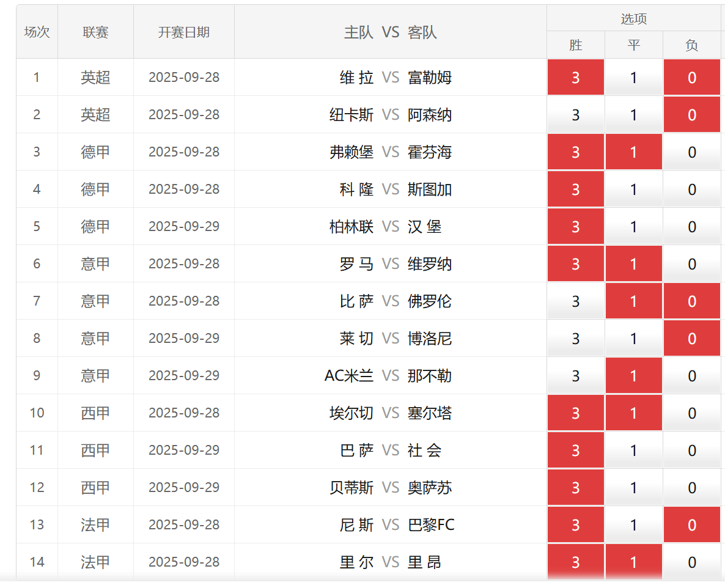Screen dimensions: 725x588
Task: Select 平 (1) for 纽卡斯 VS 阿森纳
Action: (x=633, y=115)
